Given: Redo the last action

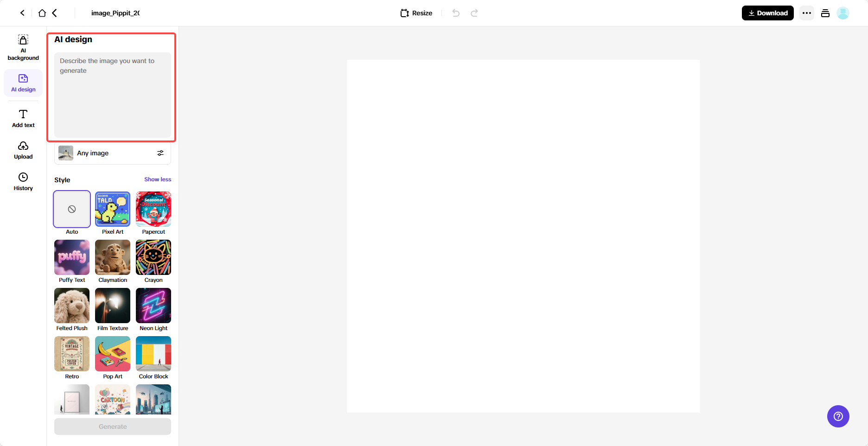Looking at the screenshot, I should pyautogui.click(x=474, y=13).
